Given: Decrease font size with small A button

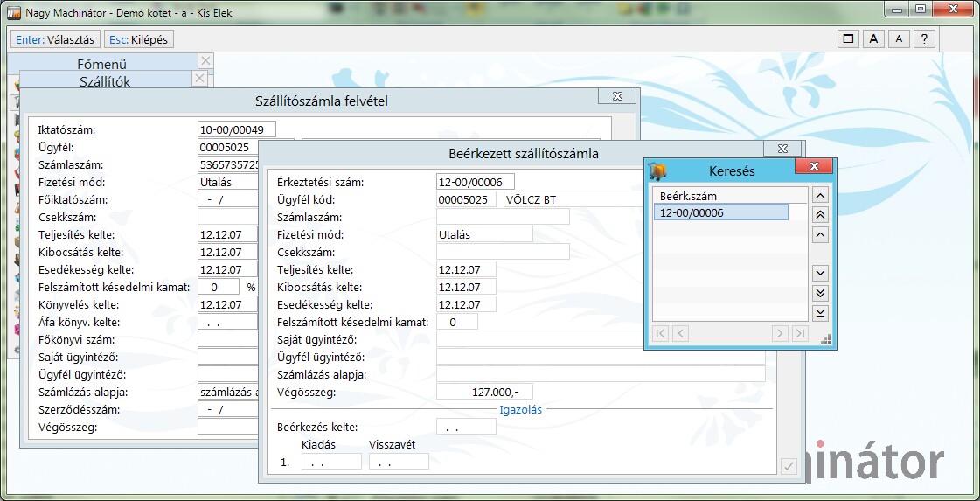Looking at the screenshot, I should tap(899, 38).
